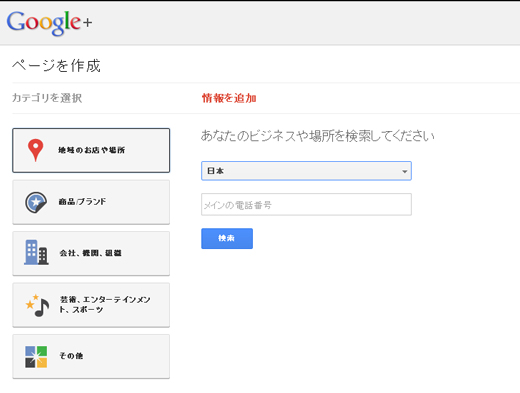This screenshot has height=393, width=520.
Task: Click the Google+ logo
Action: pos(49,23)
